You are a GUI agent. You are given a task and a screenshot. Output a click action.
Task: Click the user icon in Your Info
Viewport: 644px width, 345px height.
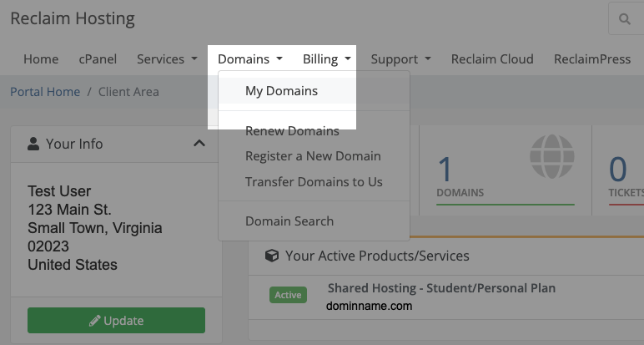pos(33,144)
